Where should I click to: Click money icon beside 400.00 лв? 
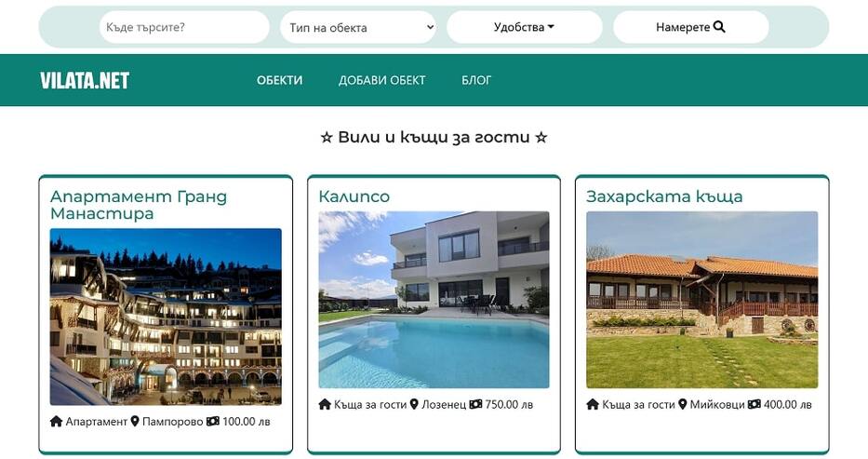(754, 404)
